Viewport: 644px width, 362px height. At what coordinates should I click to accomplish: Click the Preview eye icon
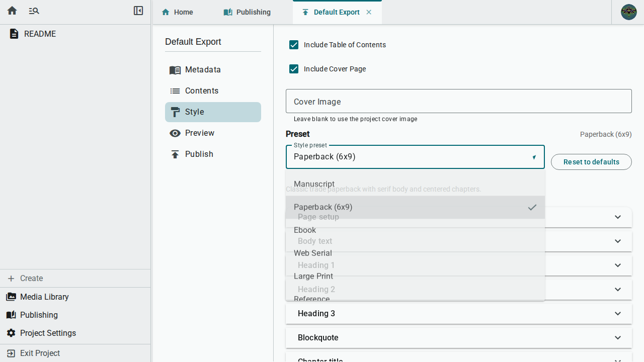(175, 133)
